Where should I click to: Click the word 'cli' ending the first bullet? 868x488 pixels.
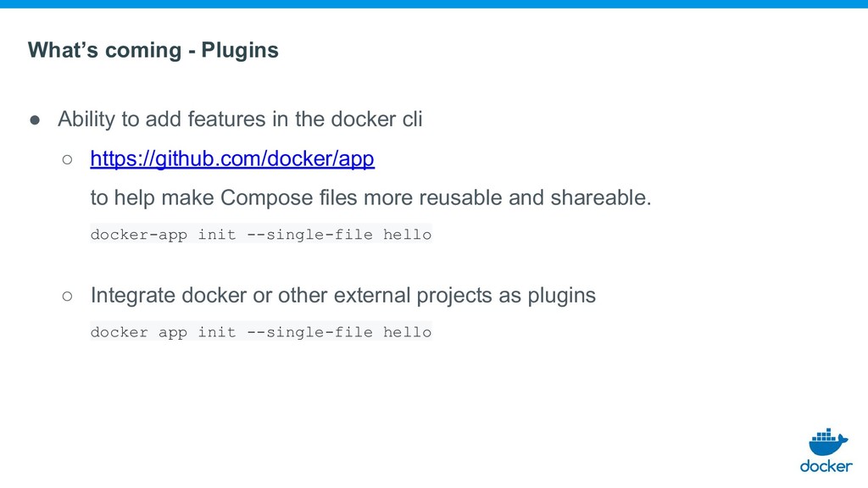tap(413, 119)
